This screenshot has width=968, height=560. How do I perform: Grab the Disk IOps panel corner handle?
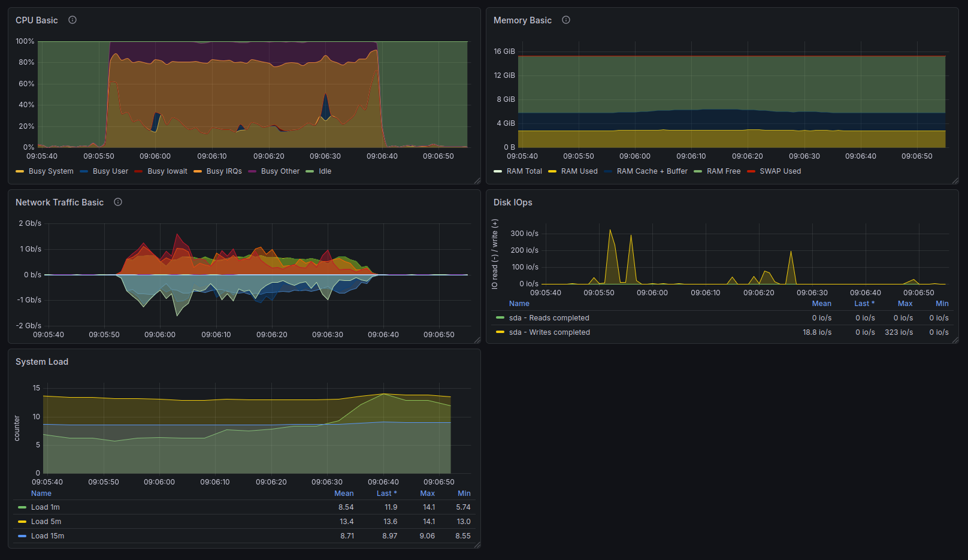point(955,340)
